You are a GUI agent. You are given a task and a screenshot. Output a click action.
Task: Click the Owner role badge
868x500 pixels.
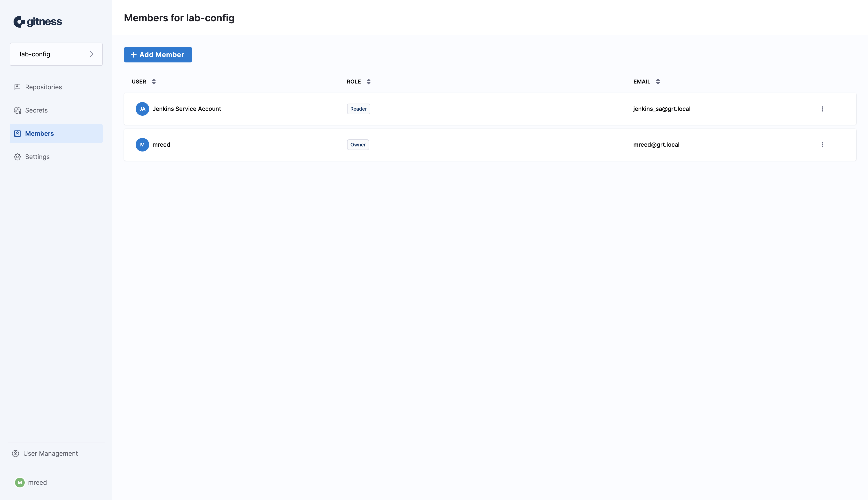(x=358, y=144)
